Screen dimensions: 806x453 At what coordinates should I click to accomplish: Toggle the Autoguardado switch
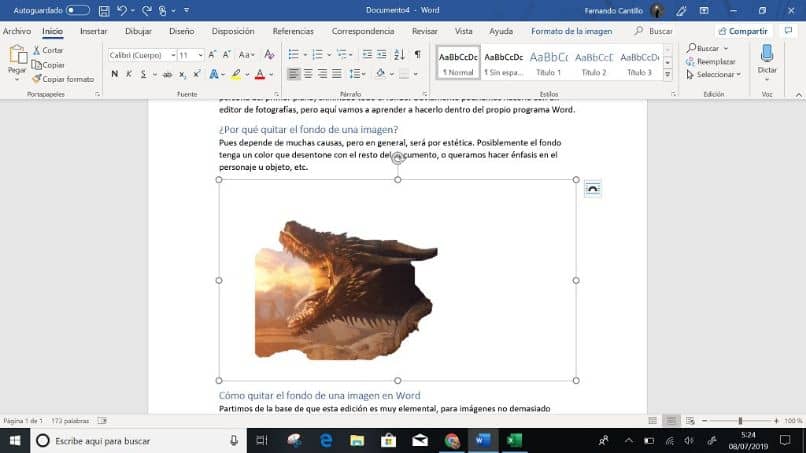78,10
